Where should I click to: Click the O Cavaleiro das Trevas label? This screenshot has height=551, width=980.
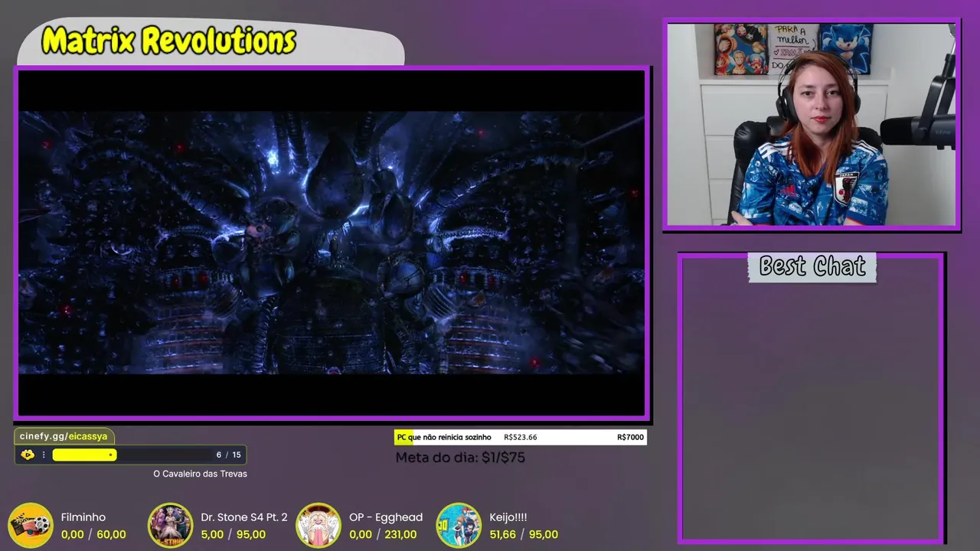[x=200, y=474]
